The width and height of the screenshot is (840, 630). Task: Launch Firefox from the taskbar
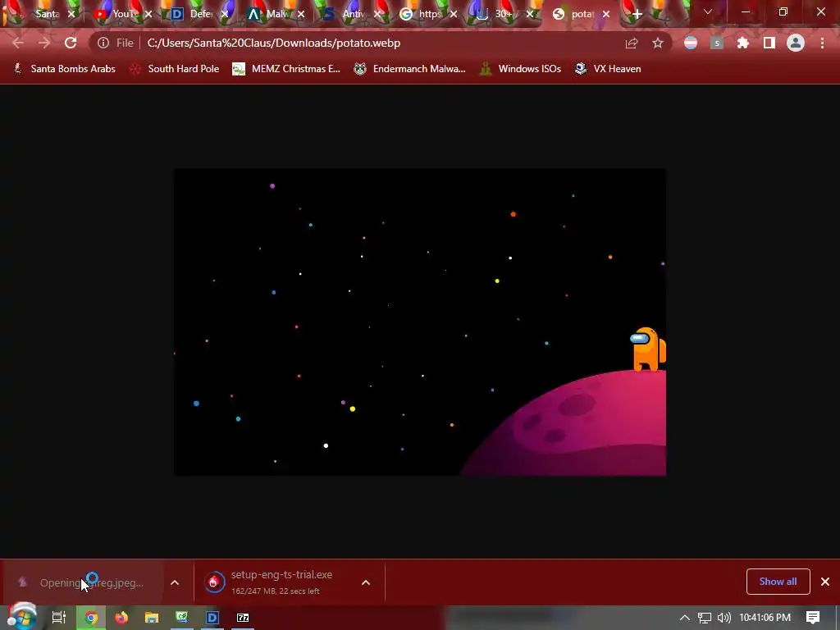point(121,618)
